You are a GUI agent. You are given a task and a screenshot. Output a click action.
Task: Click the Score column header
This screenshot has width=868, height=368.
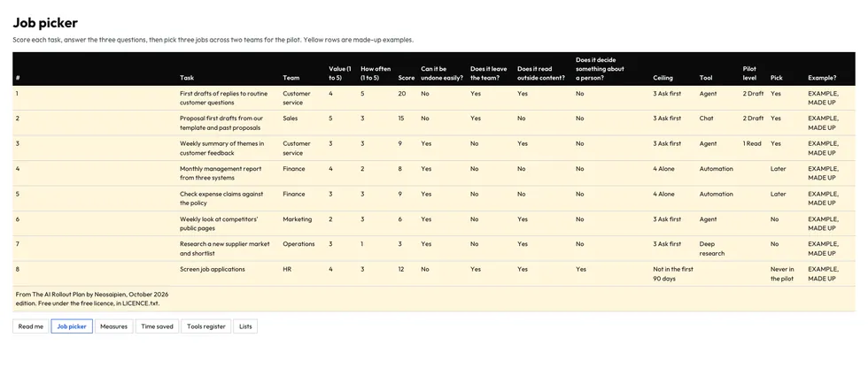[406, 78]
